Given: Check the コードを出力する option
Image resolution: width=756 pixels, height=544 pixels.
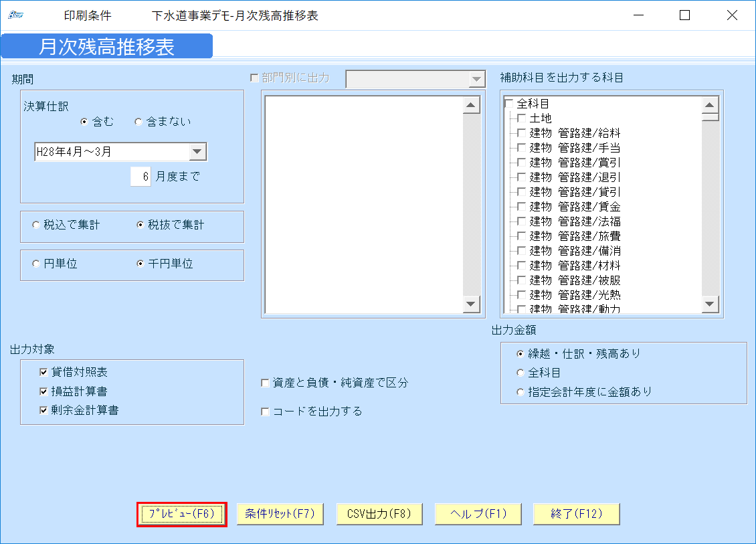Looking at the screenshot, I should (x=264, y=412).
